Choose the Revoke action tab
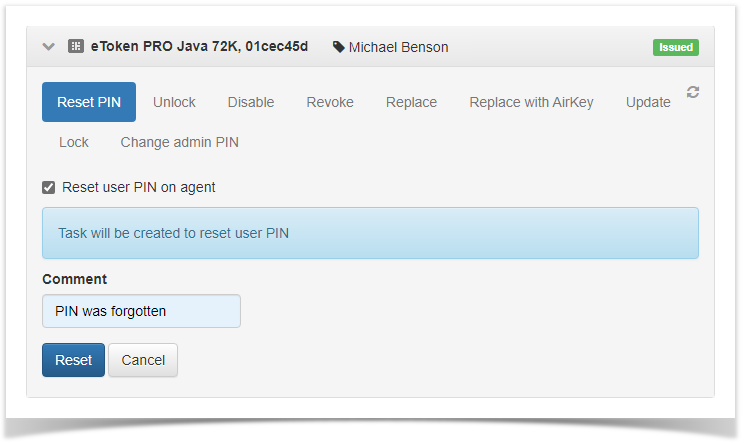 [x=330, y=102]
